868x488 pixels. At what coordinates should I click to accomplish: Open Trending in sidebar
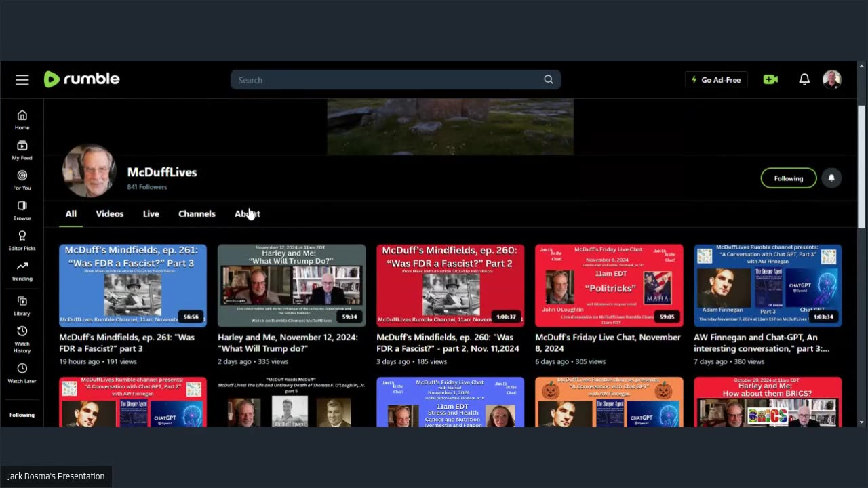tap(22, 271)
